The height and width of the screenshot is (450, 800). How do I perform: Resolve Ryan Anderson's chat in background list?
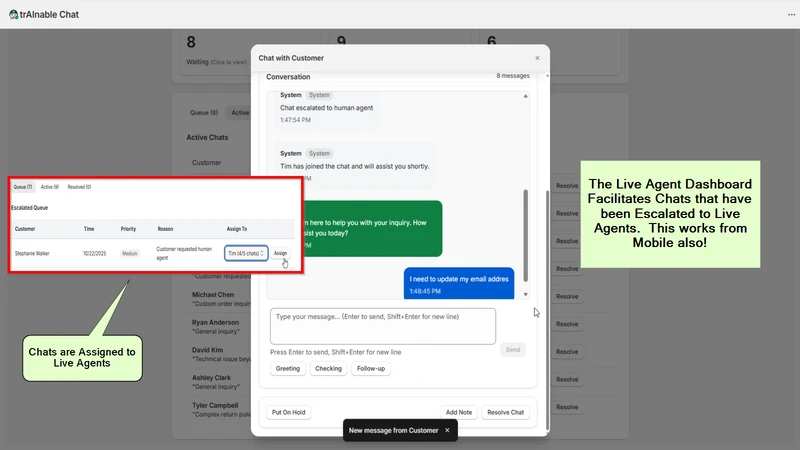click(567, 324)
